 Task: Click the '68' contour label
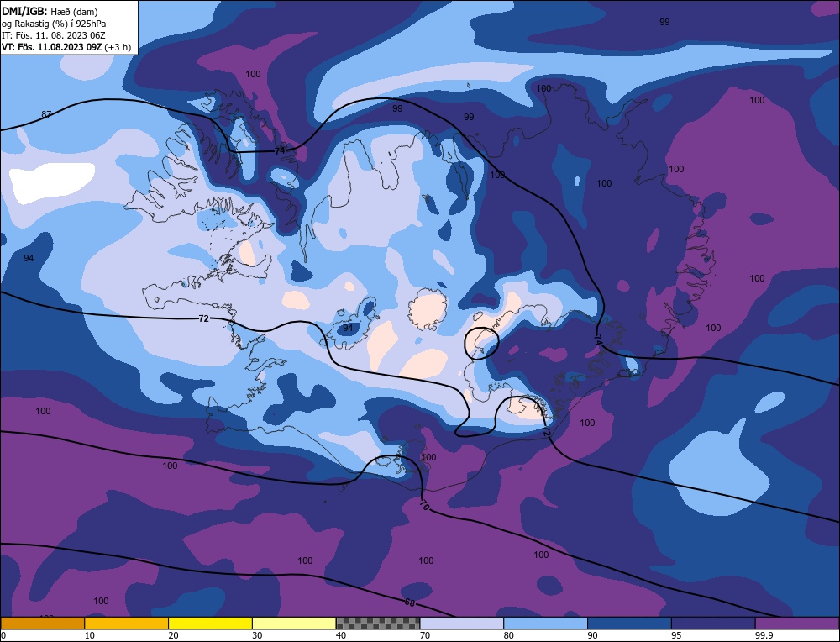click(410, 603)
